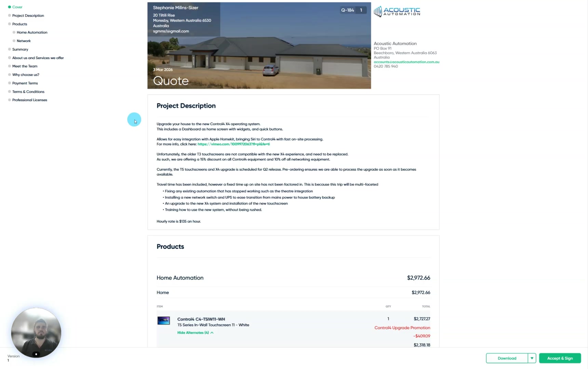
Task: Select the webcam recording bubble
Action: [x=36, y=333]
